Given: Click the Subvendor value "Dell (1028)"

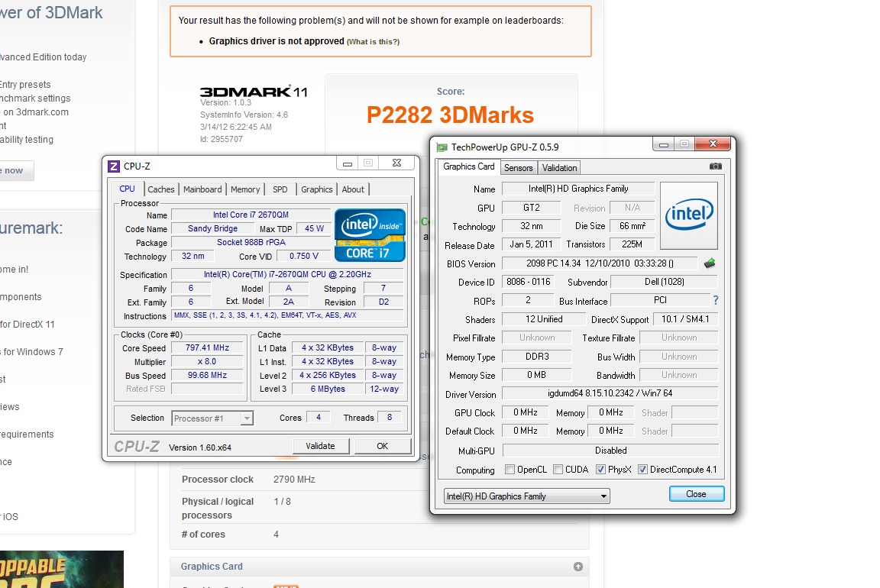Looking at the screenshot, I should click(x=664, y=282).
